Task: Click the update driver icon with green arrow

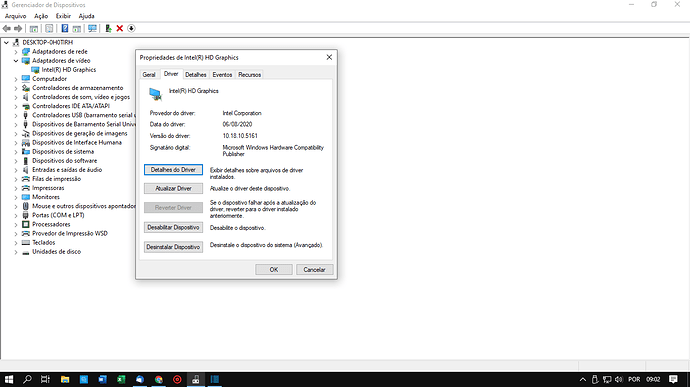Action: tap(108, 29)
